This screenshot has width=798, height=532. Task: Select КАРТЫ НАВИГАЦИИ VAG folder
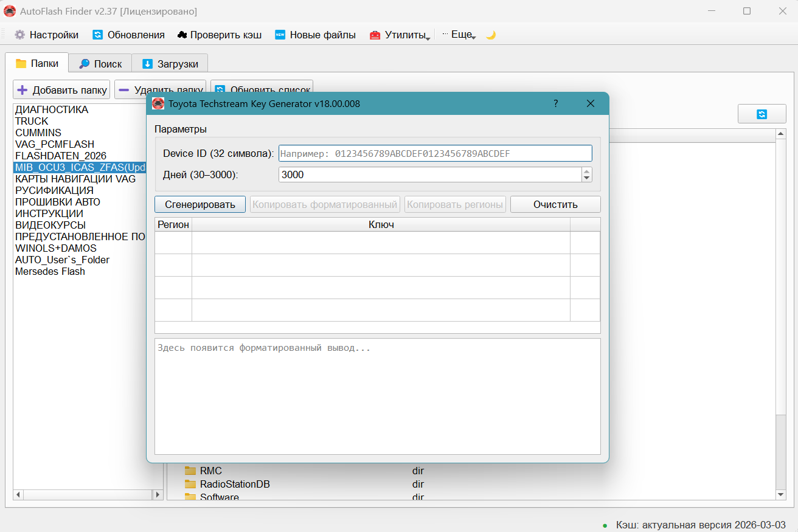(75, 179)
